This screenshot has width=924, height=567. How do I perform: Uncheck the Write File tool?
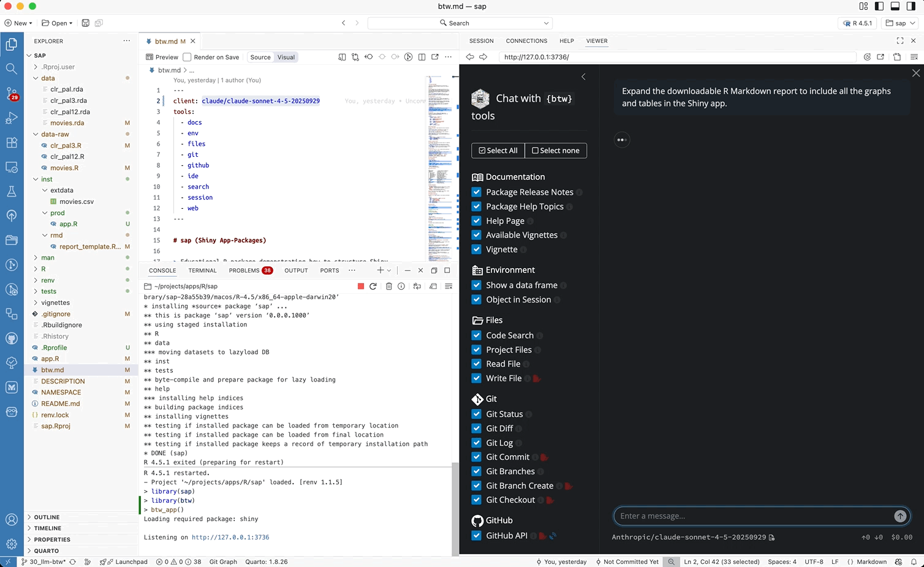[x=476, y=378]
